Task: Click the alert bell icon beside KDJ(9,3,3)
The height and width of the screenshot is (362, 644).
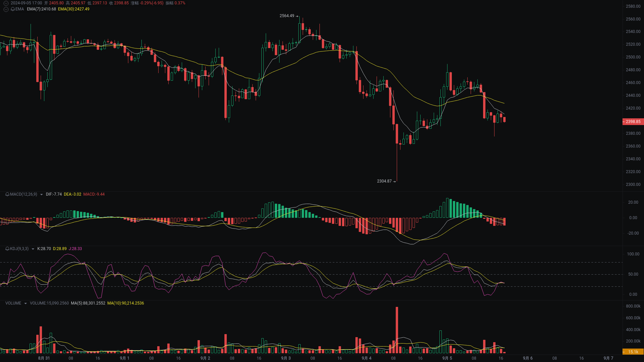Action: [7, 249]
